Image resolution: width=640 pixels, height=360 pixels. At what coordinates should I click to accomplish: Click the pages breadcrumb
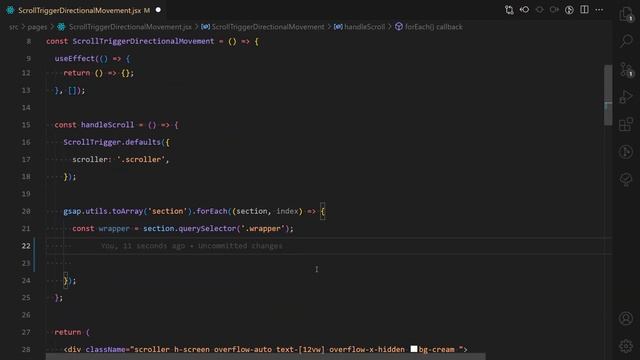click(x=37, y=27)
